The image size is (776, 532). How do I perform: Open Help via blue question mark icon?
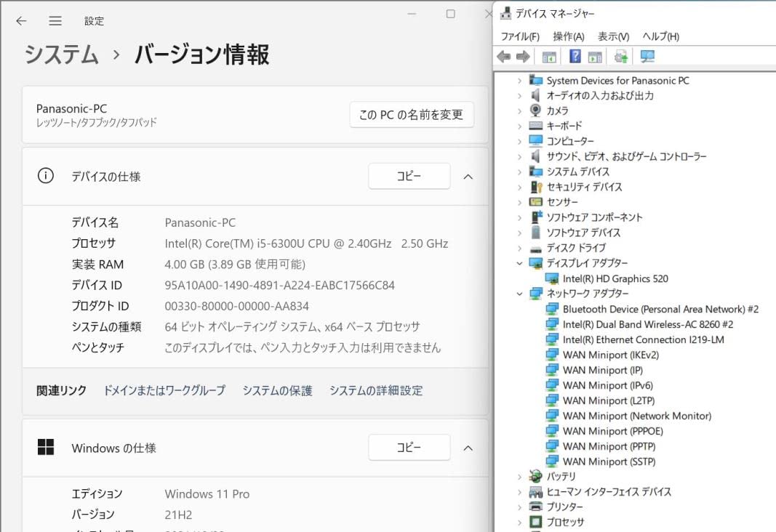[575, 56]
